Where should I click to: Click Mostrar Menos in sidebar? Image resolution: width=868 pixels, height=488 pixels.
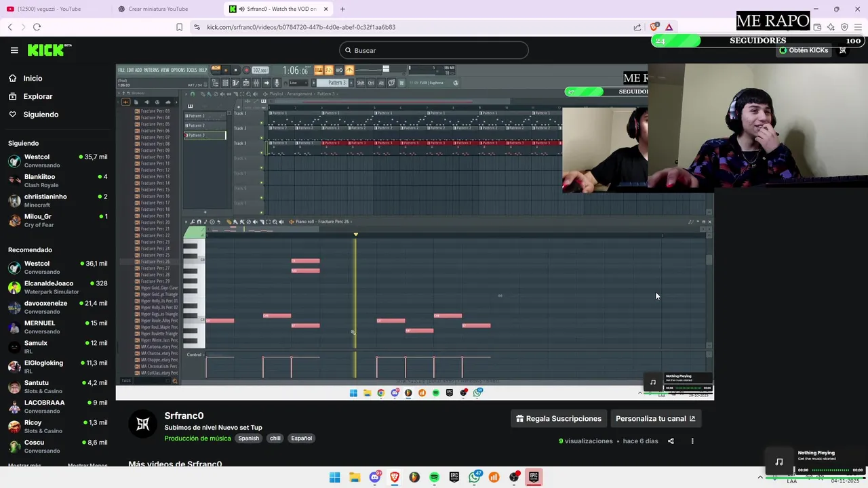(87, 466)
